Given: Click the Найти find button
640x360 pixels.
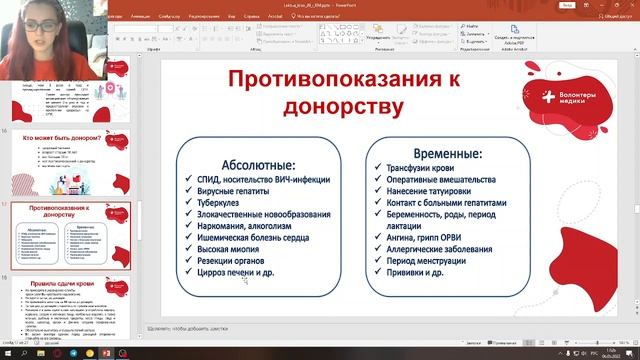Looking at the screenshot, I should (x=469, y=26).
